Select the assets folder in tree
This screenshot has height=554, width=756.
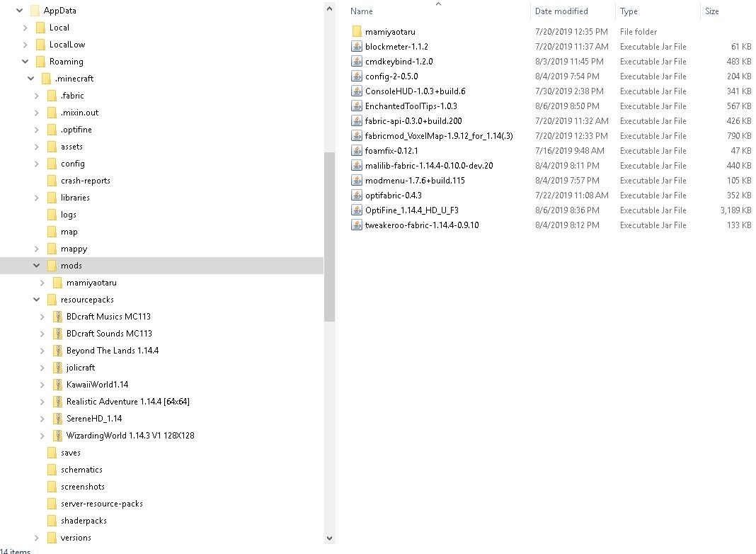pos(71,147)
